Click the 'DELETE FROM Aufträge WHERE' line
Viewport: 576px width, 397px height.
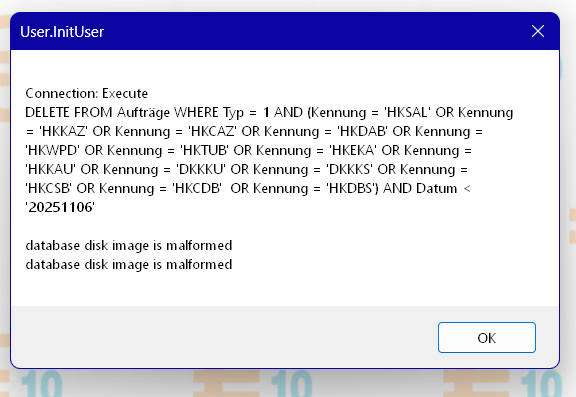(269, 112)
